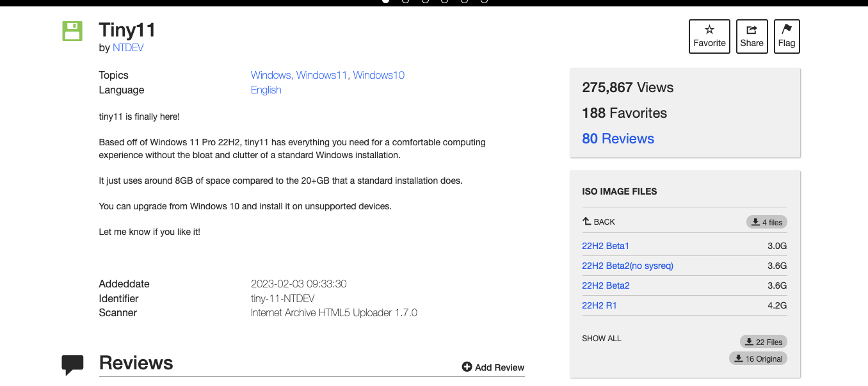The height and width of the screenshot is (386, 868).
Task: Open the Share options
Action: [x=751, y=36]
